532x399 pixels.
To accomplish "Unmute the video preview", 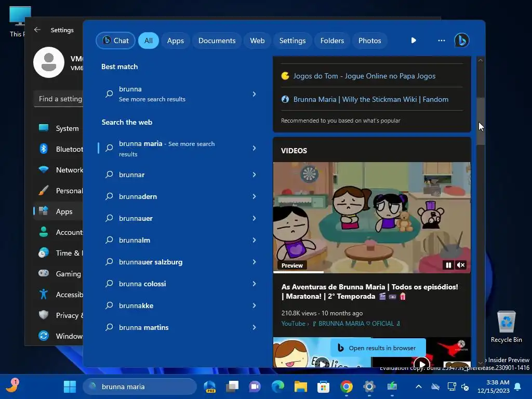I will (461, 265).
